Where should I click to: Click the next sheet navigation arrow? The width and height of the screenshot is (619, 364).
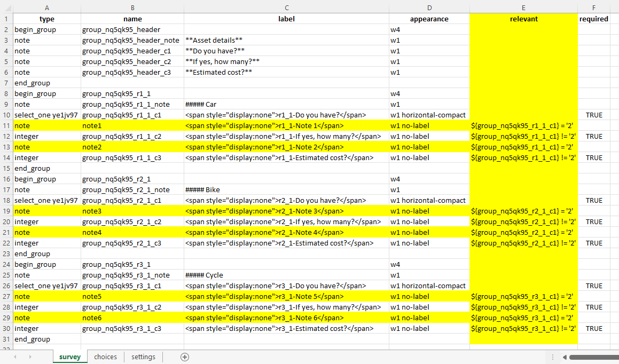29,357
